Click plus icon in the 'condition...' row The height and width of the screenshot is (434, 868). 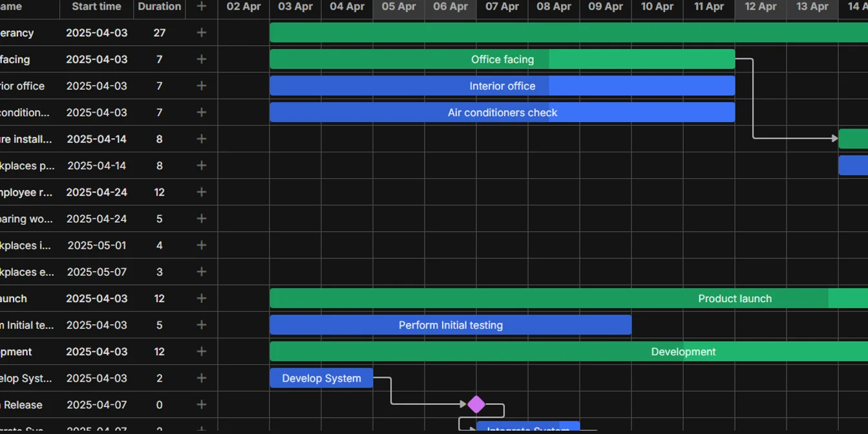[x=202, y=112]
